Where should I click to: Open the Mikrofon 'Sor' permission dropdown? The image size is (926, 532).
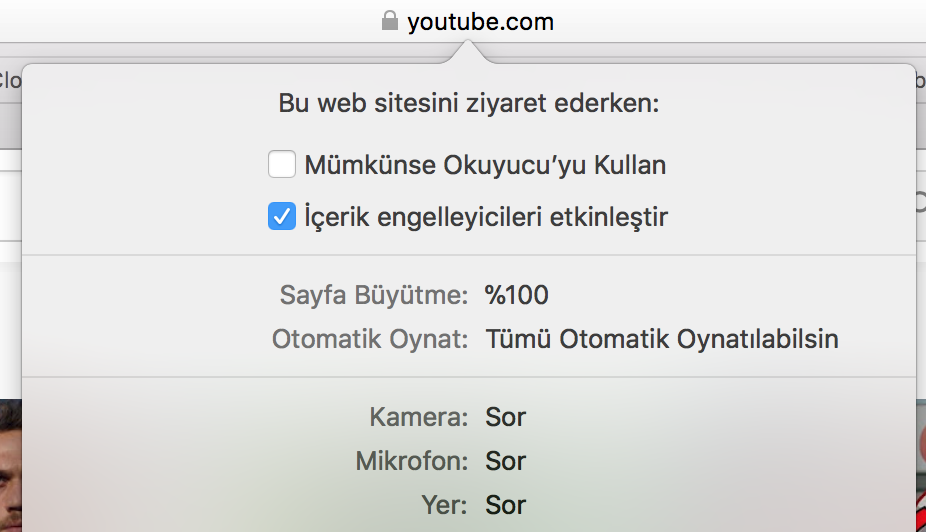506,461
